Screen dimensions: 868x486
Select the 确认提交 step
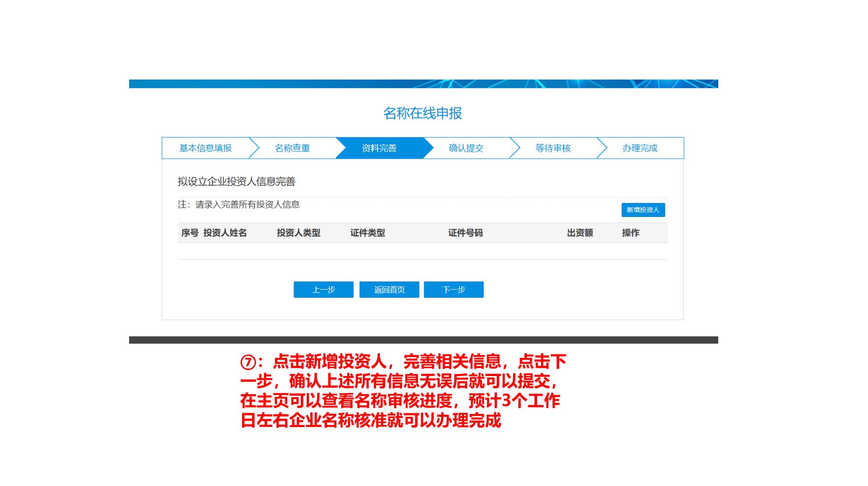(465, 148)
